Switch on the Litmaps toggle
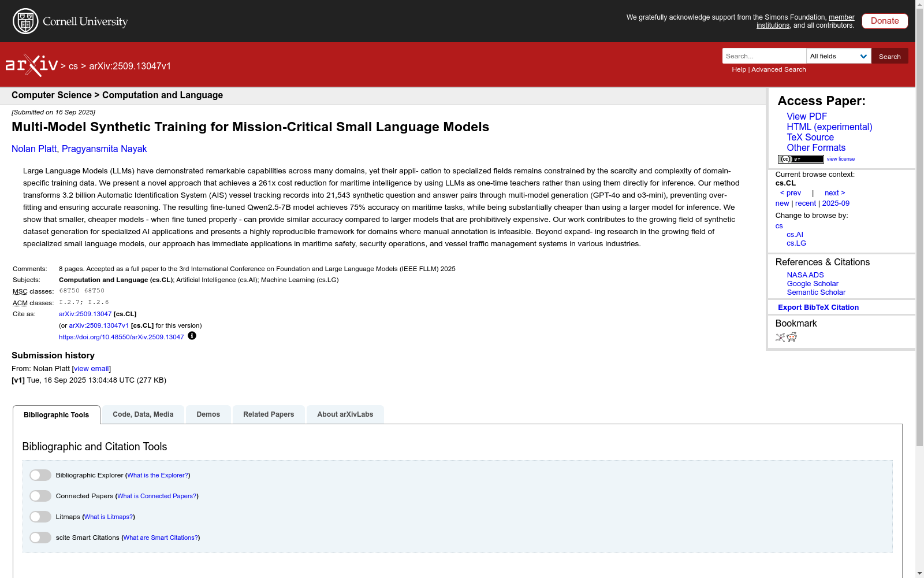This screenshot has height=578, width=924. pos(40,517)
